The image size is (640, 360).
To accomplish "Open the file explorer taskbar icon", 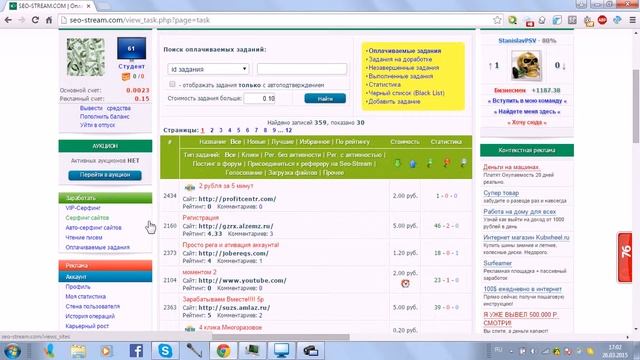I will (x=78, y=351).
